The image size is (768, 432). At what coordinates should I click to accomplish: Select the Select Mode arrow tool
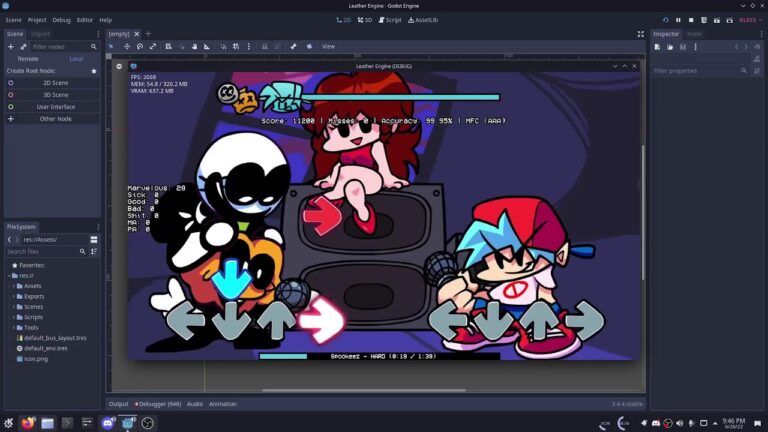(111, 47)
